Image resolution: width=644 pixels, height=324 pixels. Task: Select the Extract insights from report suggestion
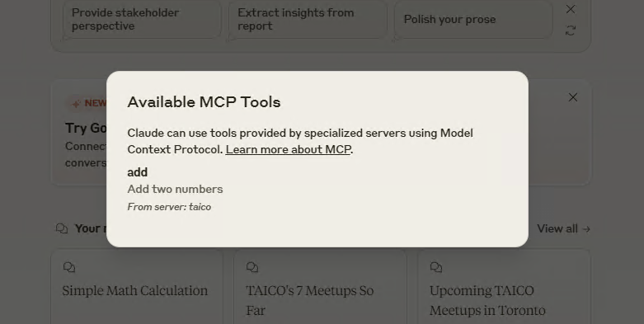click(308, 20)
